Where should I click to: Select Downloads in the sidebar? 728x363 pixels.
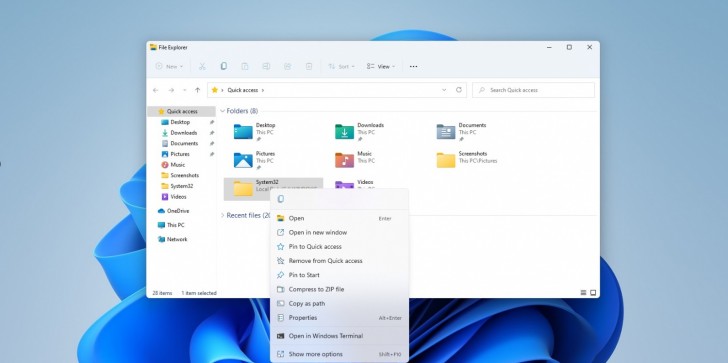[x=182, y=133]
